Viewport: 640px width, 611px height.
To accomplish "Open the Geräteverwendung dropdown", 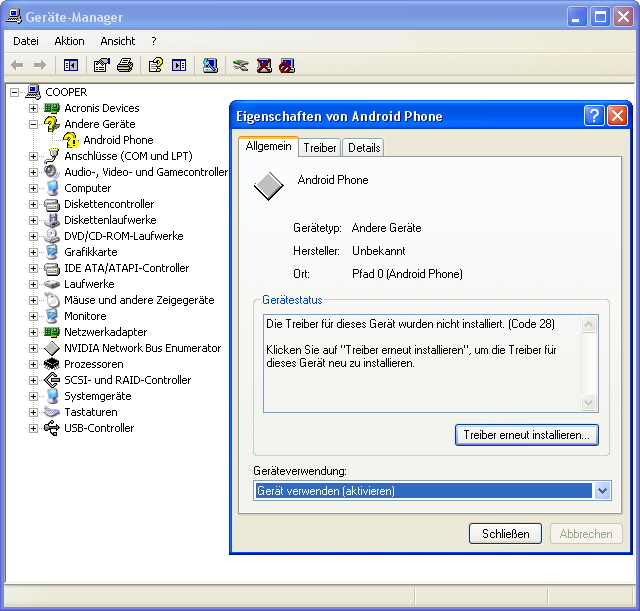I will coord(602,491).
